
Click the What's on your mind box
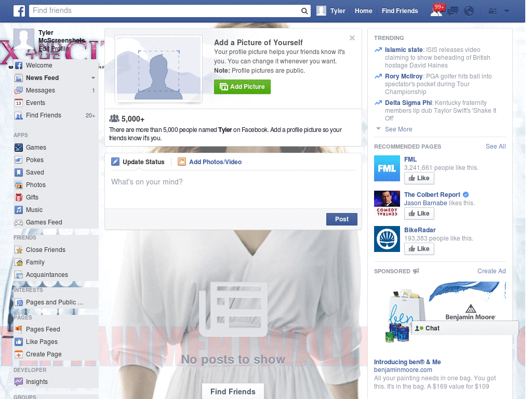(x=233, y=189)
